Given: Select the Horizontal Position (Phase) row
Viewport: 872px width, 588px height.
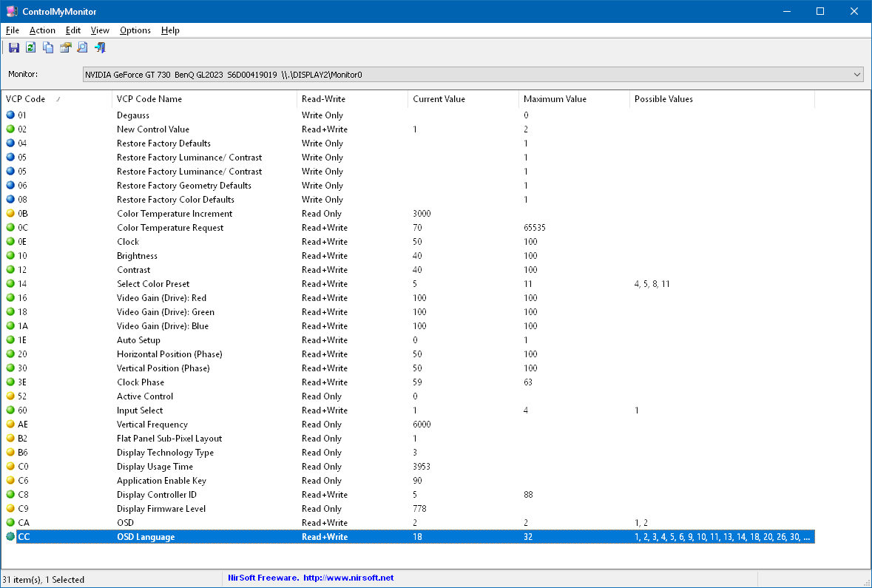Looking at the screenshot, I should coord(409,354).
